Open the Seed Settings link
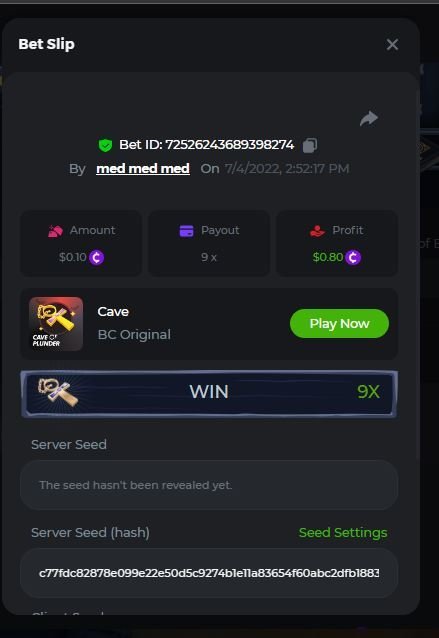Image resolution: width=439 pixels, height=638 pixels. coord(343,532)
